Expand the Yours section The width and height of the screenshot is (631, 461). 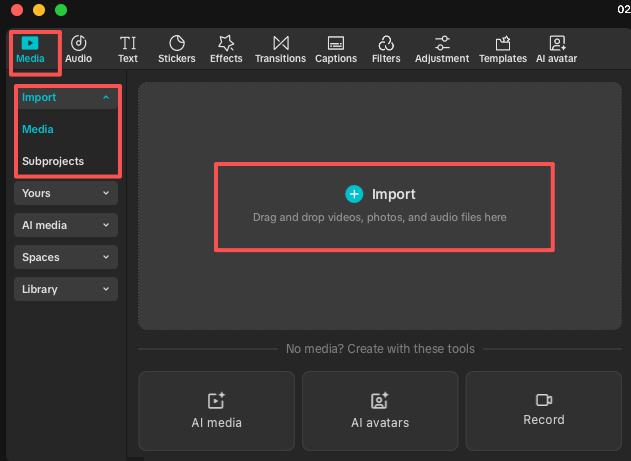[66, 193]
